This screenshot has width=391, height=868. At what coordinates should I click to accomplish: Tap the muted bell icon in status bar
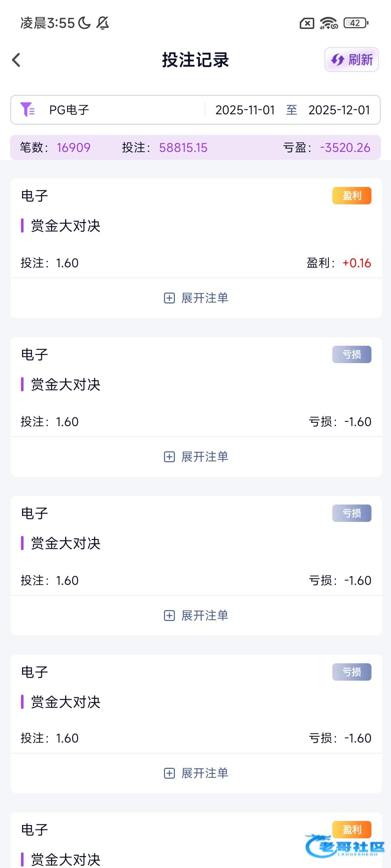tap(102, 23)
